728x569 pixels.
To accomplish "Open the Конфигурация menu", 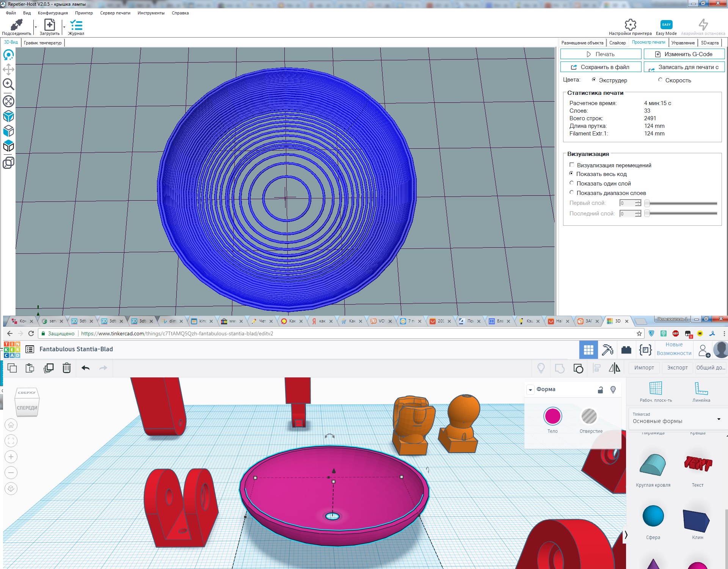I will click(53, 13).
